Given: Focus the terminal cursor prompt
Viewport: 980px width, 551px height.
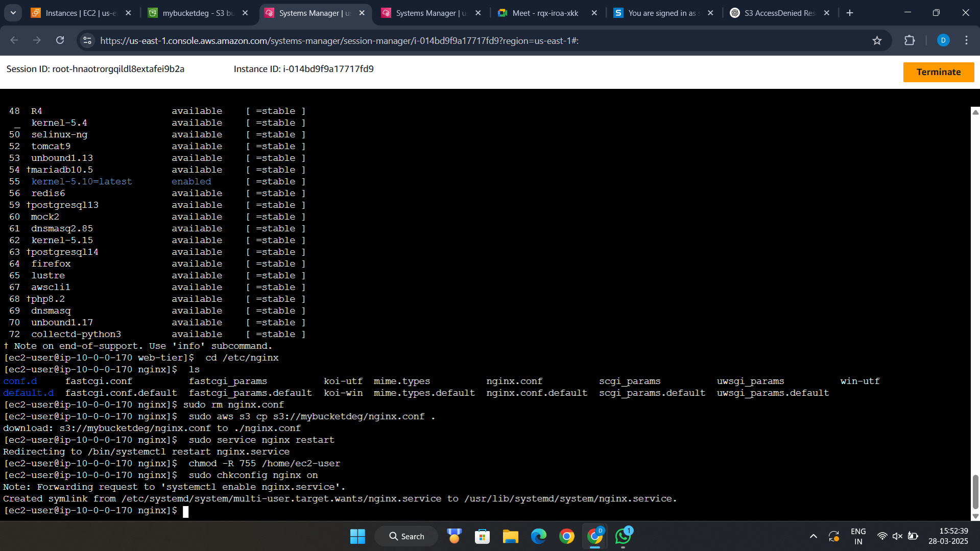Looking at the screenshot, I should 185,511.
